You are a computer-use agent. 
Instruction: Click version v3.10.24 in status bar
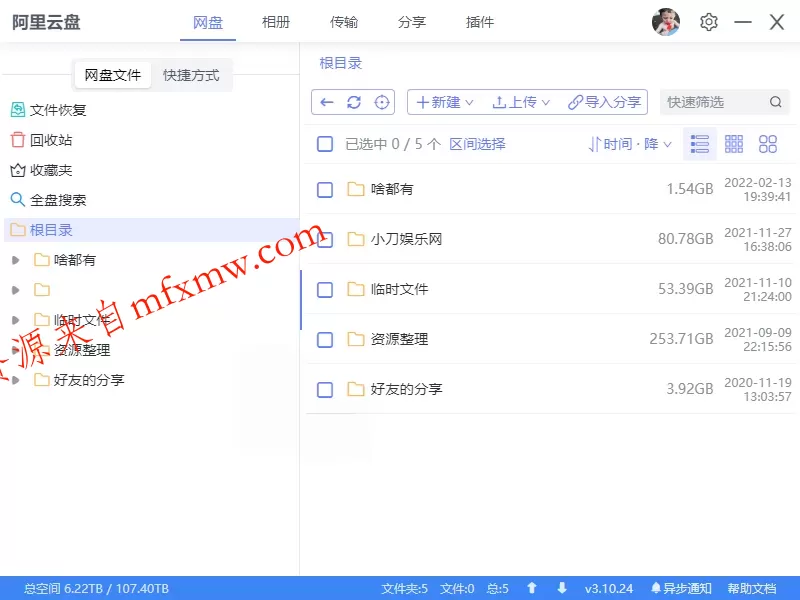tap(609, 589)
